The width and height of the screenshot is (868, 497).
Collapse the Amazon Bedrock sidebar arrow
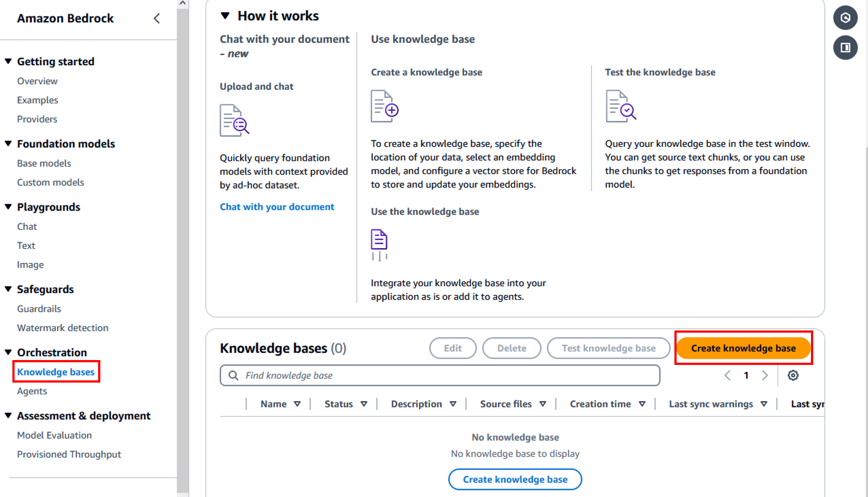[157, 19]
